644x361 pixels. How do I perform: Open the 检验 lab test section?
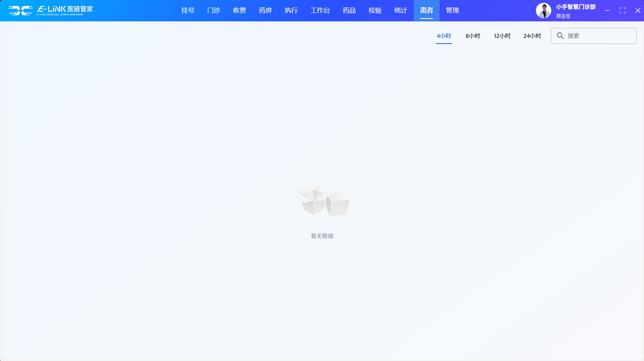(375, 10)
